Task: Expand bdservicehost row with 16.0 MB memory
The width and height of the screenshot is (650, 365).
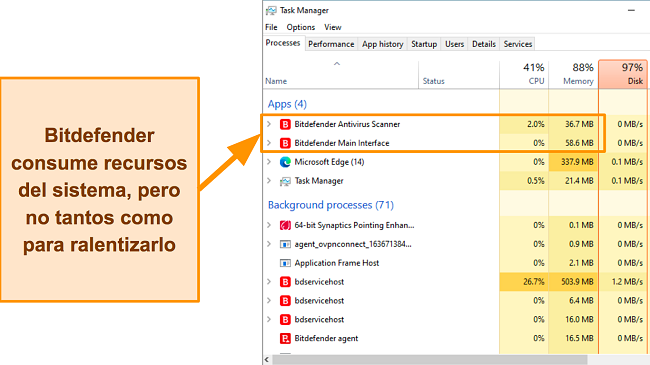Action: click(269, 320)
